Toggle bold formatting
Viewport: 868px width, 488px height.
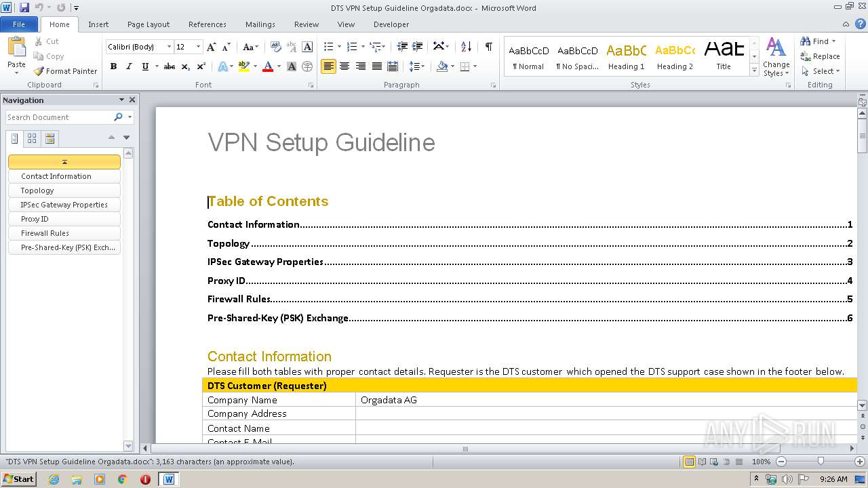[x=113, y=66]
